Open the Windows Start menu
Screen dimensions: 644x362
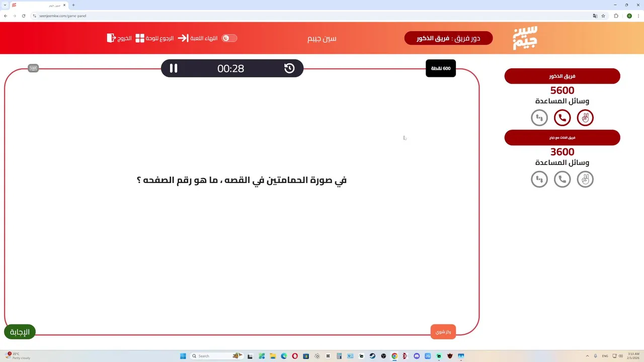click(x=183, y=356)
